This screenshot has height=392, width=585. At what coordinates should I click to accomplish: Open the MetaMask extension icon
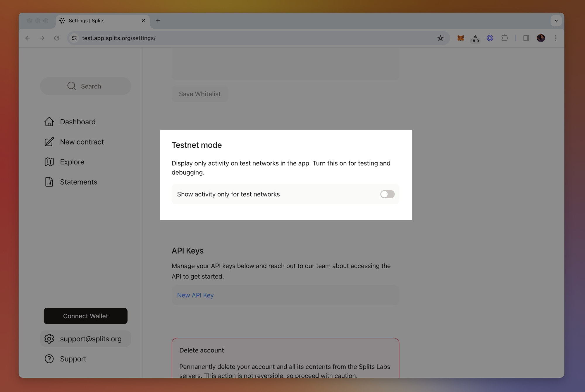pos(460,38)
